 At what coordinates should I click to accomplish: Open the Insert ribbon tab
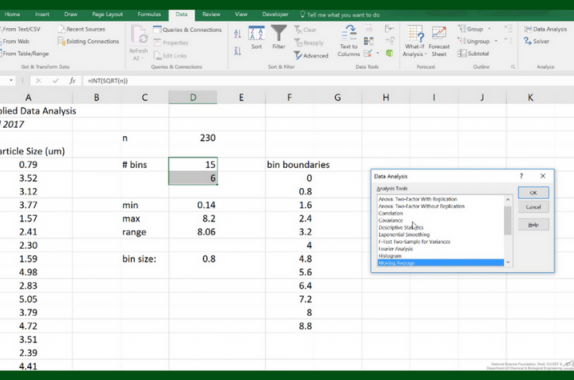pos(42,14)
